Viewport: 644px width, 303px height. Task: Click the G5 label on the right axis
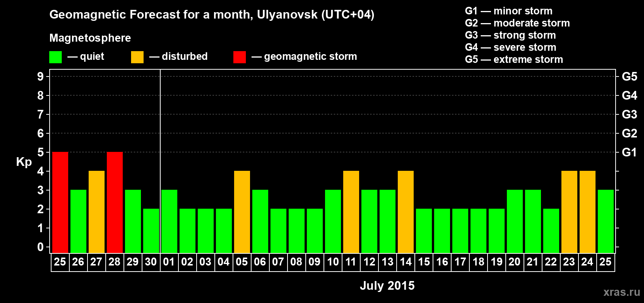[629, 77]
